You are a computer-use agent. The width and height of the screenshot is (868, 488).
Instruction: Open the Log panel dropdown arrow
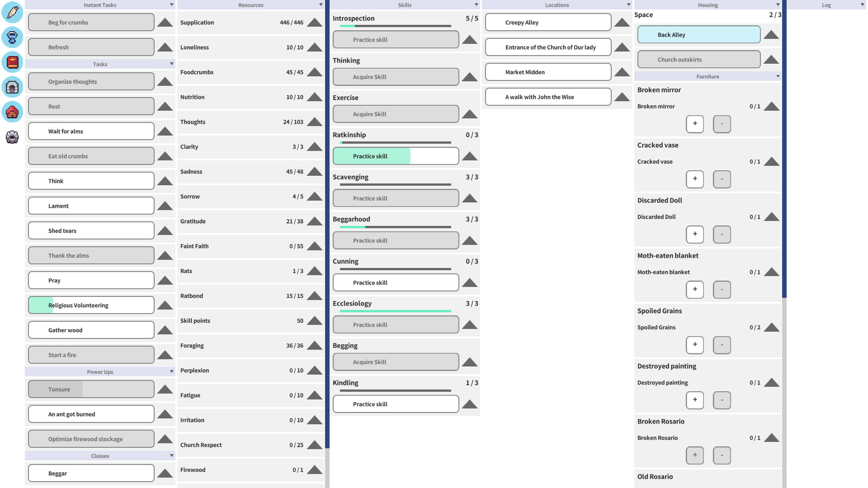click(x=863, y=5)
